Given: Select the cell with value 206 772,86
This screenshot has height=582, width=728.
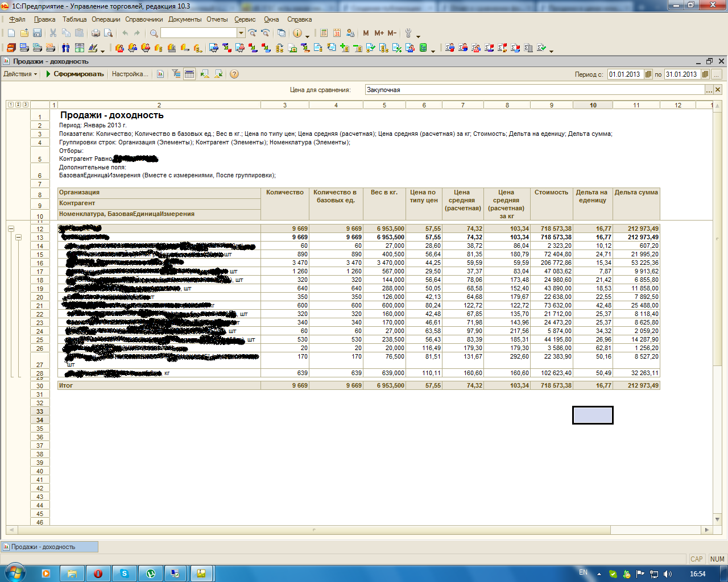Looking at the screenshot, I should 552,263.
